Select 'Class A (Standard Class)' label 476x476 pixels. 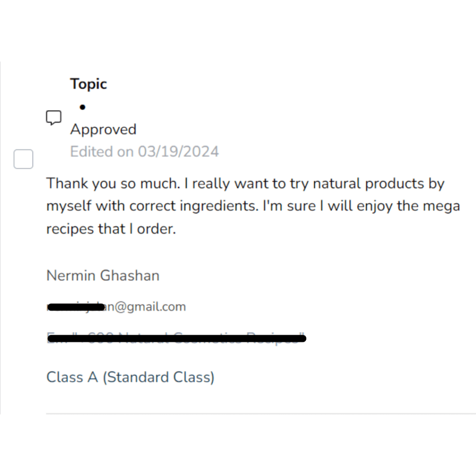(x=130, y=377)
